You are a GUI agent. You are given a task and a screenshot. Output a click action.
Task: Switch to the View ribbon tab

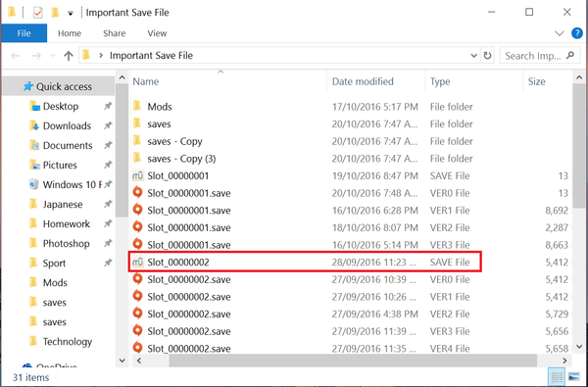[157, 33]
